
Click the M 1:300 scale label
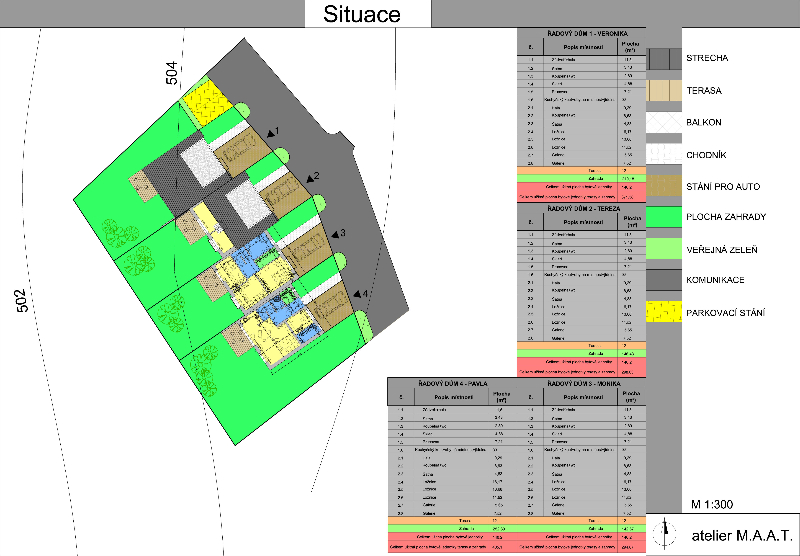tap(714, 502)
